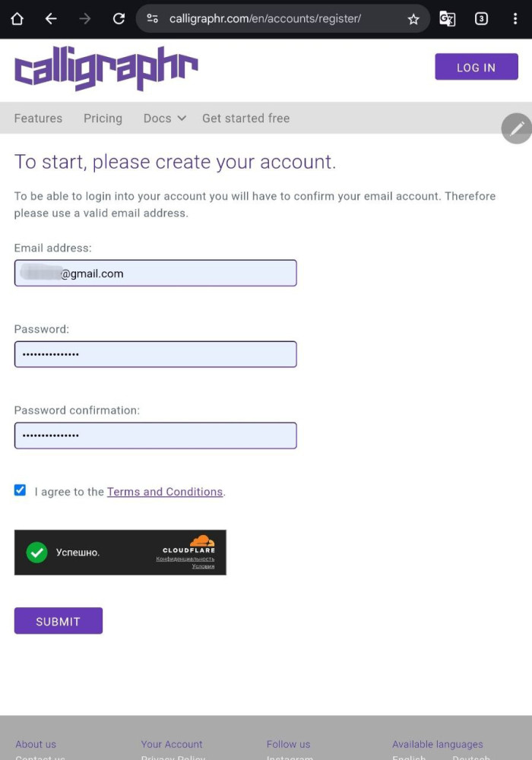Open site info icon in address bar
Viewport: 532px width, 760px height.
(x=153, y=19)
